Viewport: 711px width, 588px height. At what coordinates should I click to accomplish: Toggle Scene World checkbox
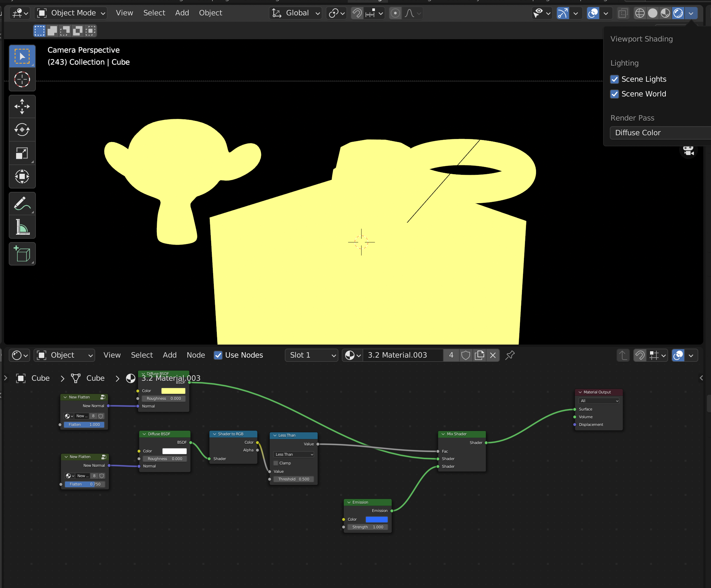click(x=615, y=94)
